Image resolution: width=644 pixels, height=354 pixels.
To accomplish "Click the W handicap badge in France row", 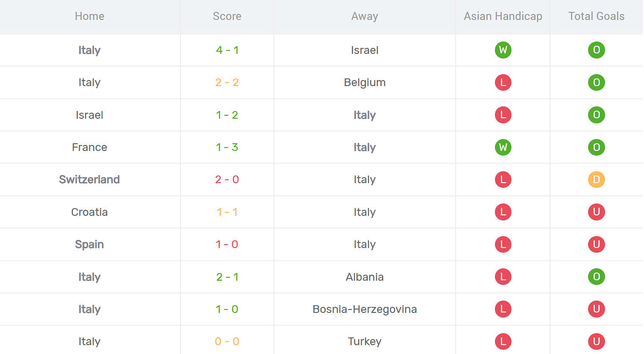I will pyautogui.click(x=503, y=147).
